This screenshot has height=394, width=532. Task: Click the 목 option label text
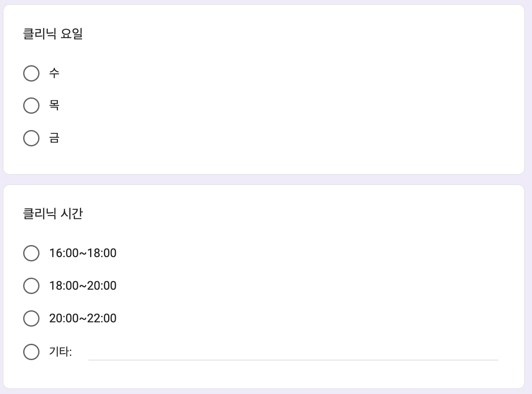54,106
